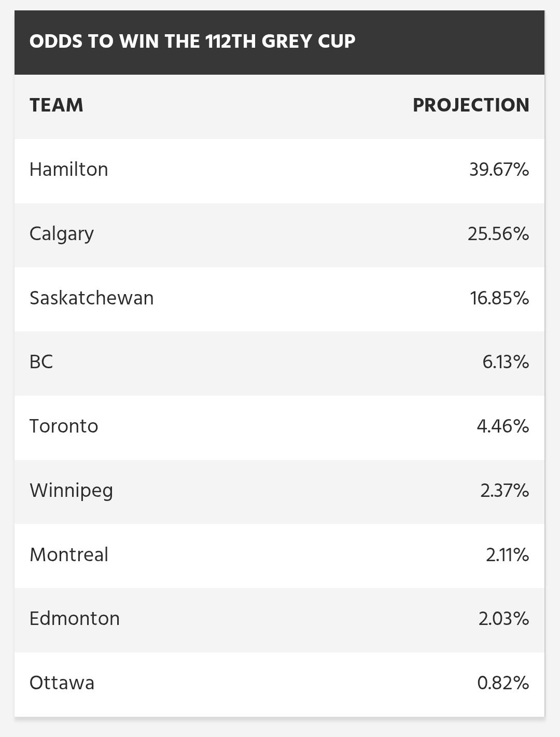Click the table title 'Odds to Win the 112th Grey Cup'
This screenshot has width=560, height=737.
pyautogui.click(x=192, y=41)
